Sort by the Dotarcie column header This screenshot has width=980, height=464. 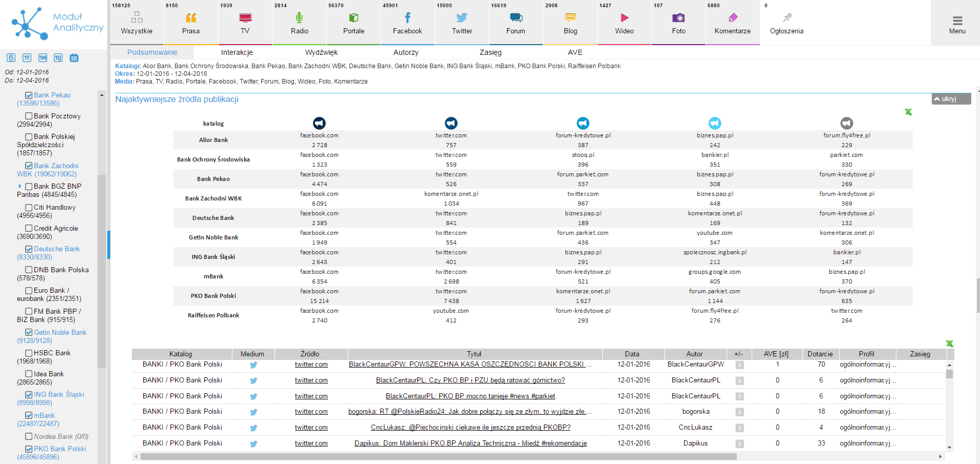click(x=820, y=354)
